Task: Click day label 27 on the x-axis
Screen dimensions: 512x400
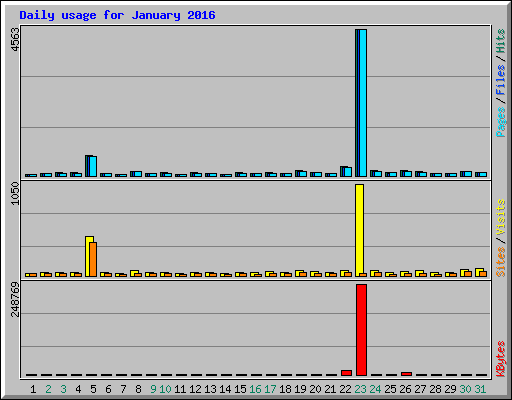Action: [420, 389]
